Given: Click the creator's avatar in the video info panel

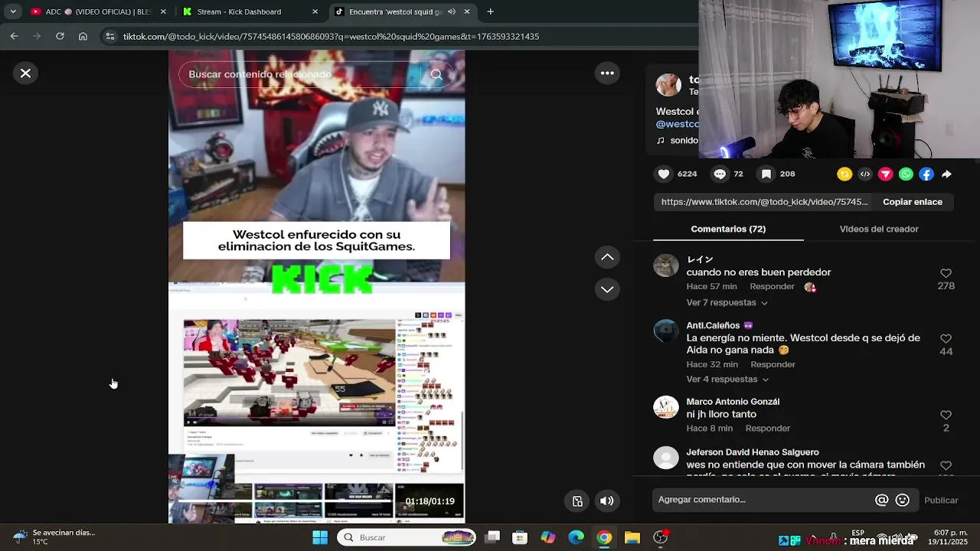Looking at the screenshot, I should [x=668, y=86].
